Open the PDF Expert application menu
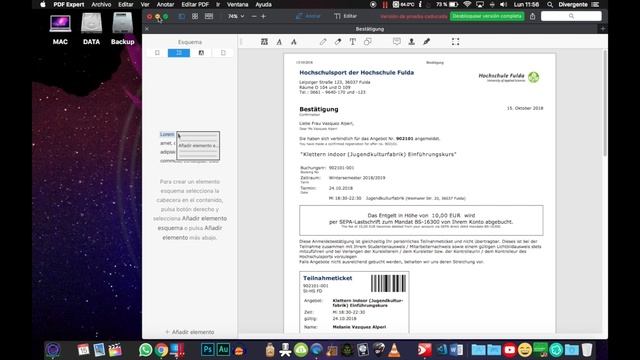 point(69,4)
